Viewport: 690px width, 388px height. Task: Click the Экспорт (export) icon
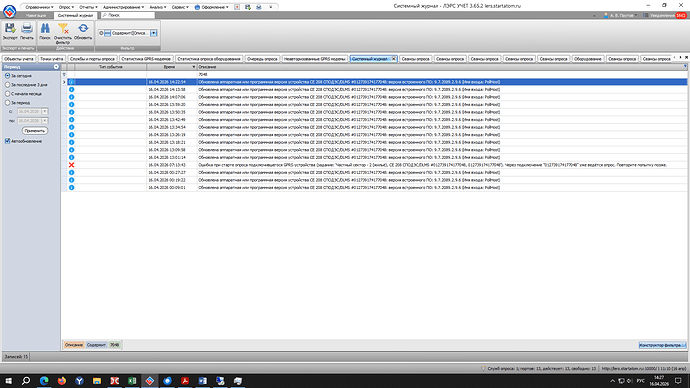10,29
